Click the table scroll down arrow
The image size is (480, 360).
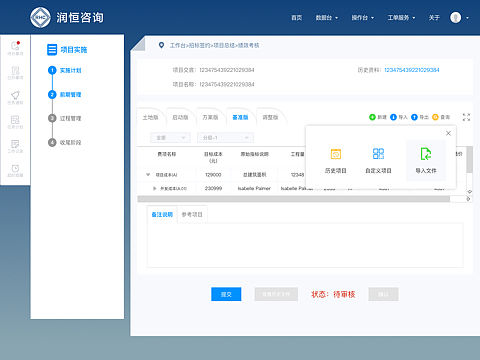469,192
